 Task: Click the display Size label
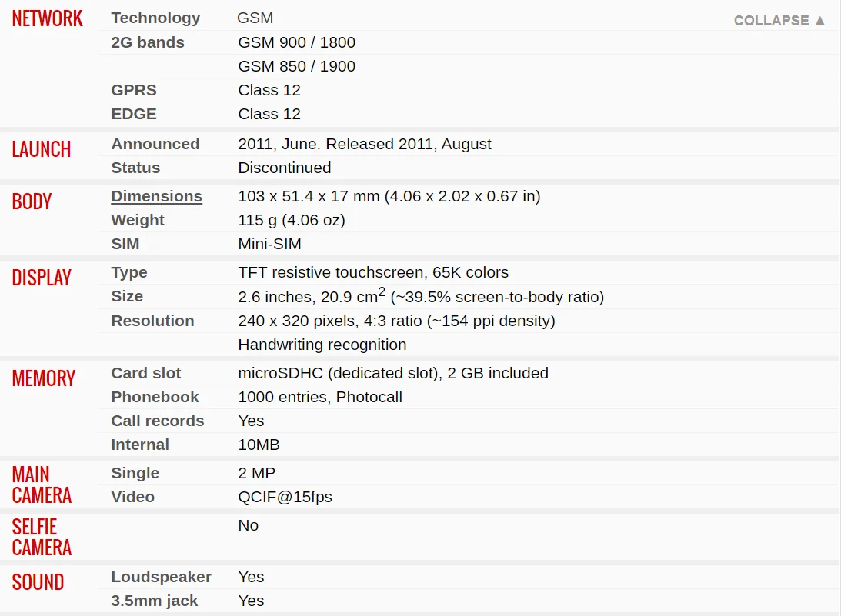(x=127, y=297)
